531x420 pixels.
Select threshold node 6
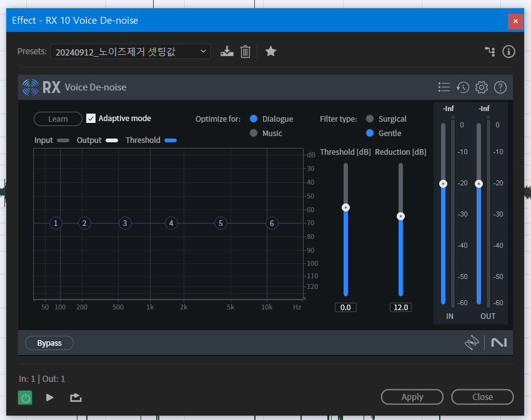click(272, 223)
